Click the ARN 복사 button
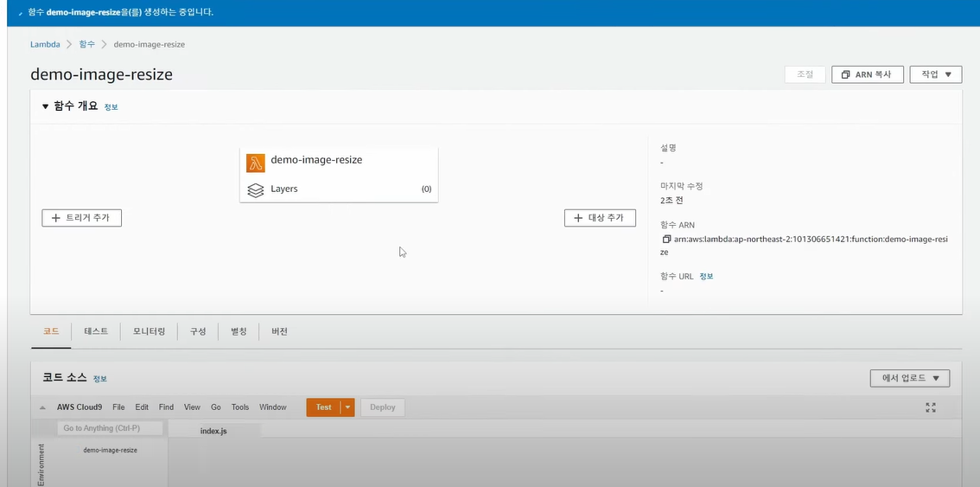The width and height of the screenshot is (980, 487). click(x=868, y=74)
